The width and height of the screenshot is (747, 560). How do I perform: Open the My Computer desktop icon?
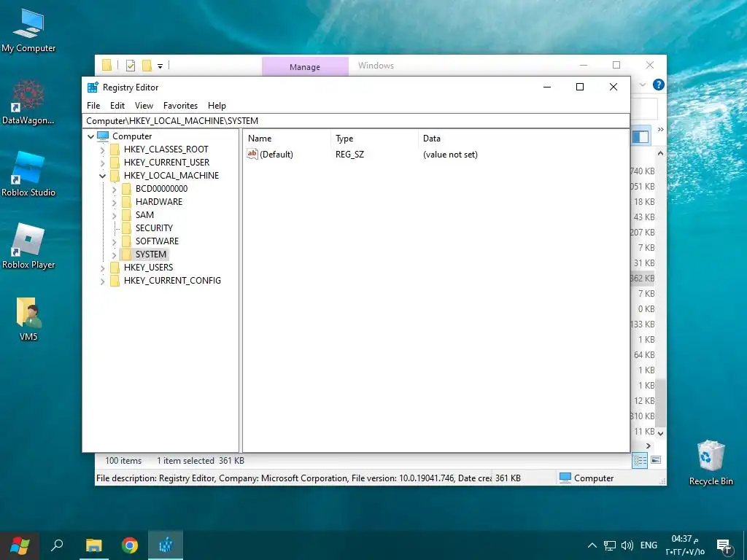28,31
